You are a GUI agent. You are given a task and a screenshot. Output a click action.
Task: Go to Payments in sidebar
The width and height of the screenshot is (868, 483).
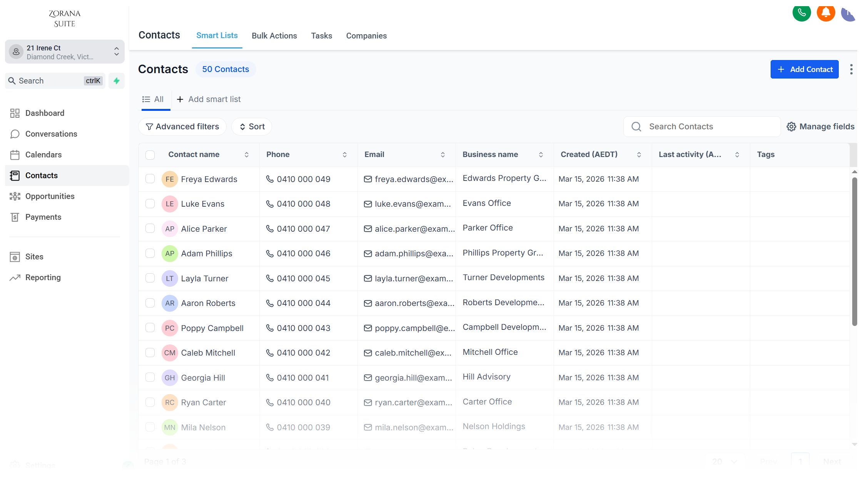point(43,217)
